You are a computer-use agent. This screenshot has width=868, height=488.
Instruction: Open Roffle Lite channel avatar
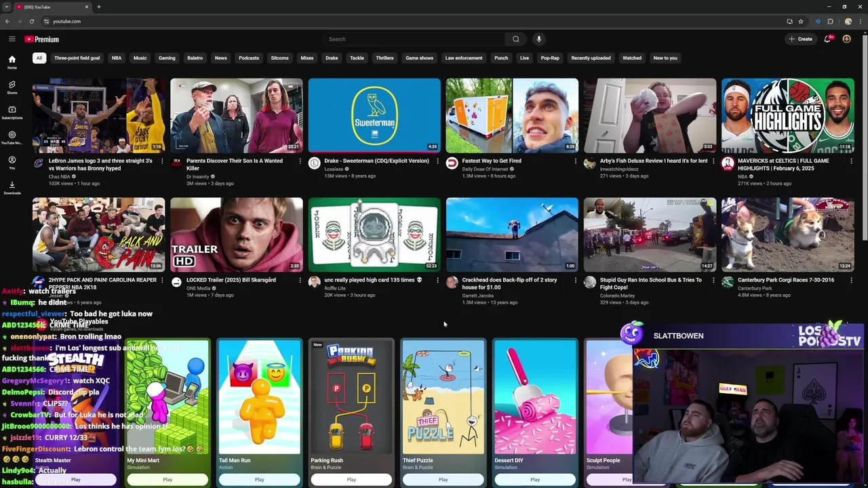click(314, 283)
